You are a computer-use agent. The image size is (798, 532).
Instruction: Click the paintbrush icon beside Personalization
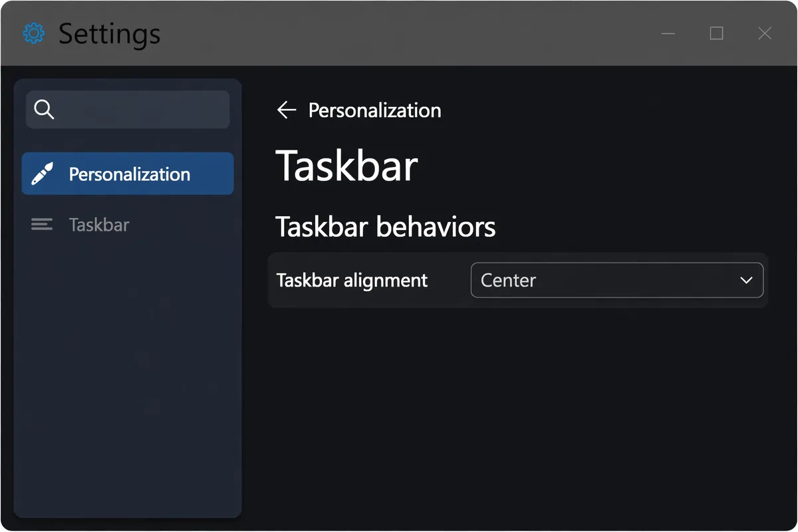coord(42,174)
